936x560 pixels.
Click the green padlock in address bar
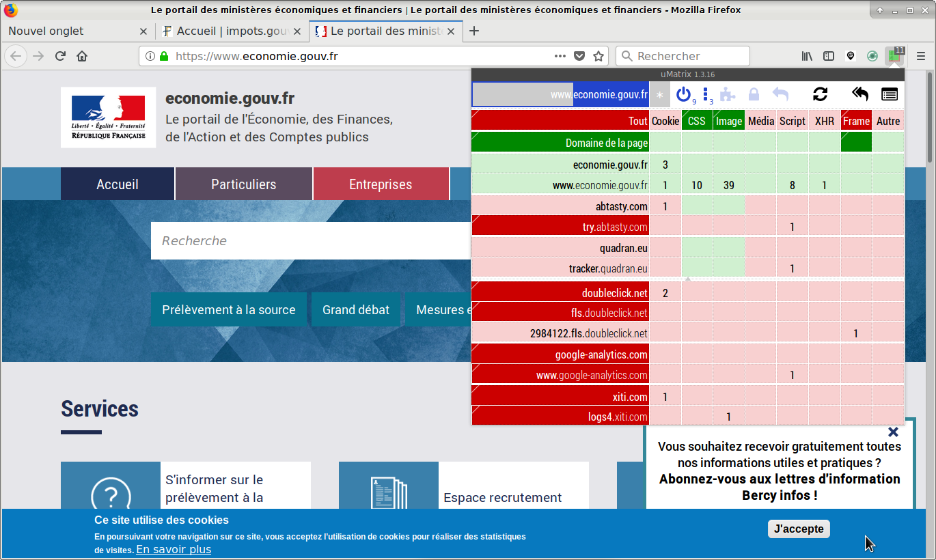point(163,56)
